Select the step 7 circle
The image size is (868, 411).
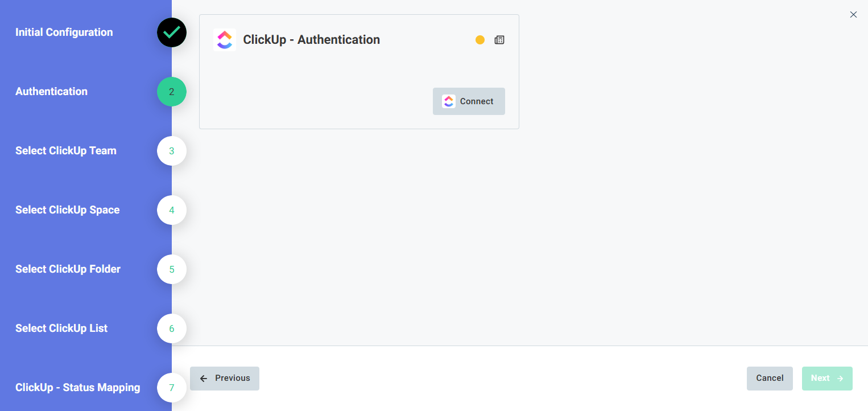[172, 388]
